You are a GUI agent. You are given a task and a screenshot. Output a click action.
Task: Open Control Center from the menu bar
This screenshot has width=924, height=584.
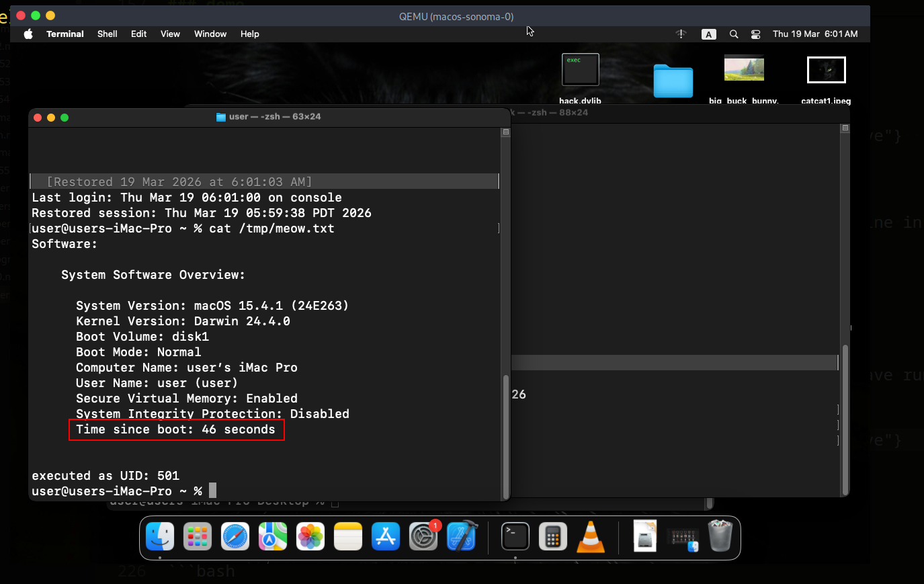[x=755, y=34]
